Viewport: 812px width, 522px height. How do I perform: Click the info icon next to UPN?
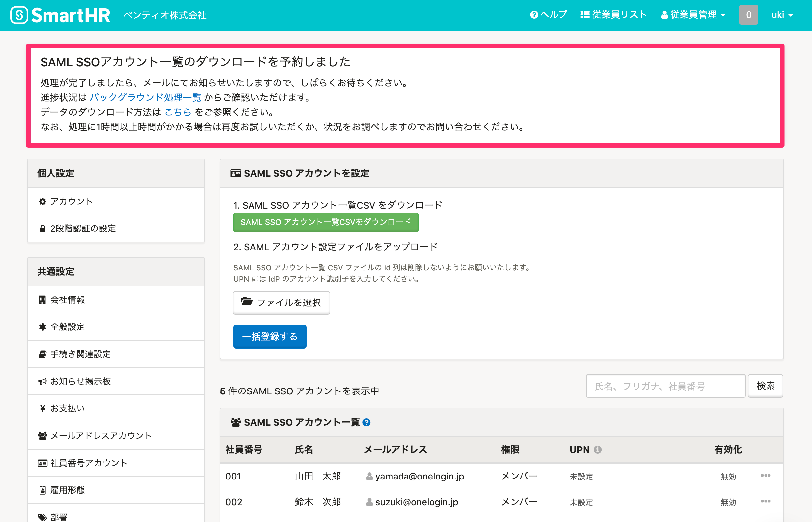click(598, 450)
